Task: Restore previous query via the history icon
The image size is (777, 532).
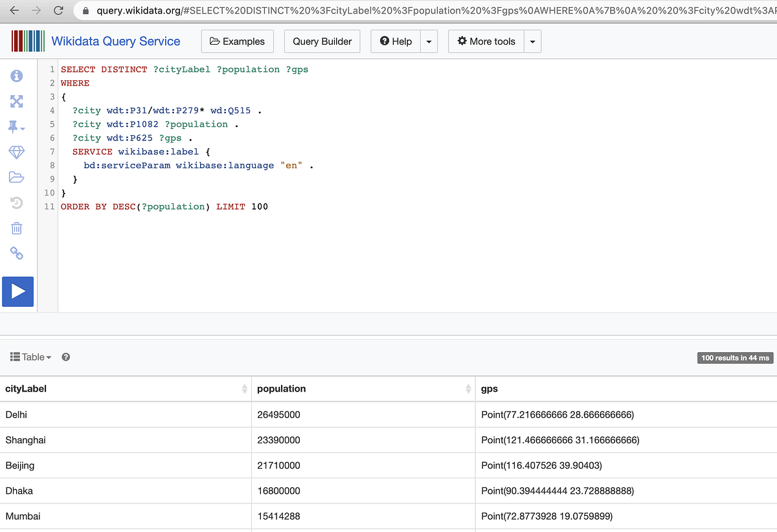Action: pos(16,203)
